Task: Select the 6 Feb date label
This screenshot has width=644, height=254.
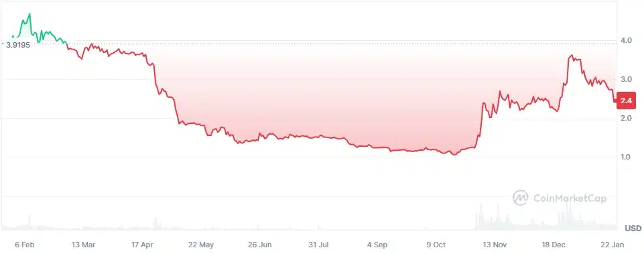Action: 25,245
